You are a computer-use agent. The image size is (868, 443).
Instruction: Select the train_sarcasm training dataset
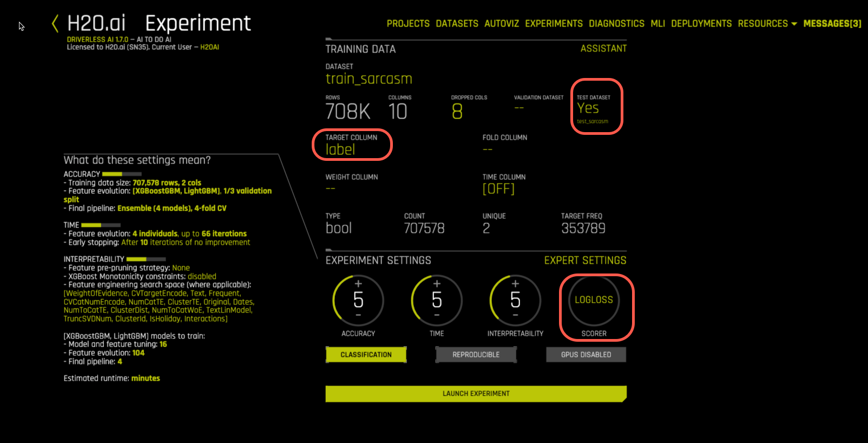coord(369,79)
